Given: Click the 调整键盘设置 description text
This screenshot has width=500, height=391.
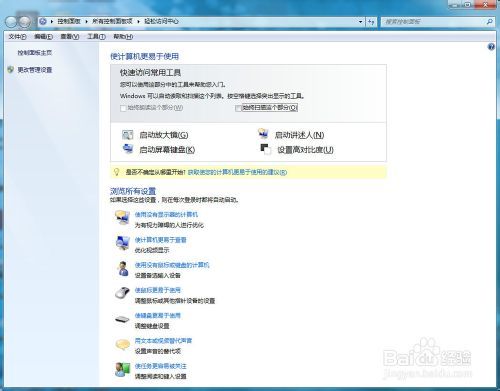Looking at the screenshot, I should point(152,326).
